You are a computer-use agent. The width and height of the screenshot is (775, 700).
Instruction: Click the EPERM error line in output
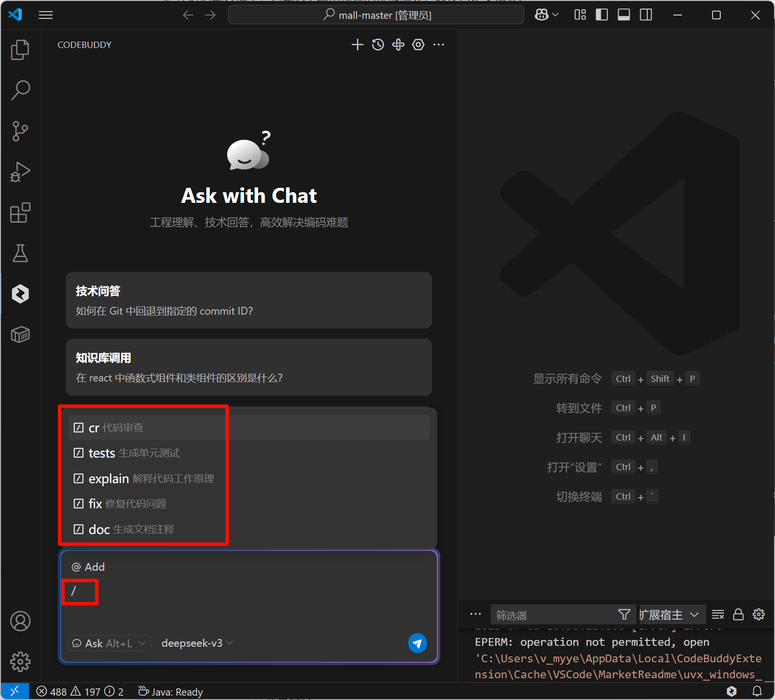tap(592, 642)
